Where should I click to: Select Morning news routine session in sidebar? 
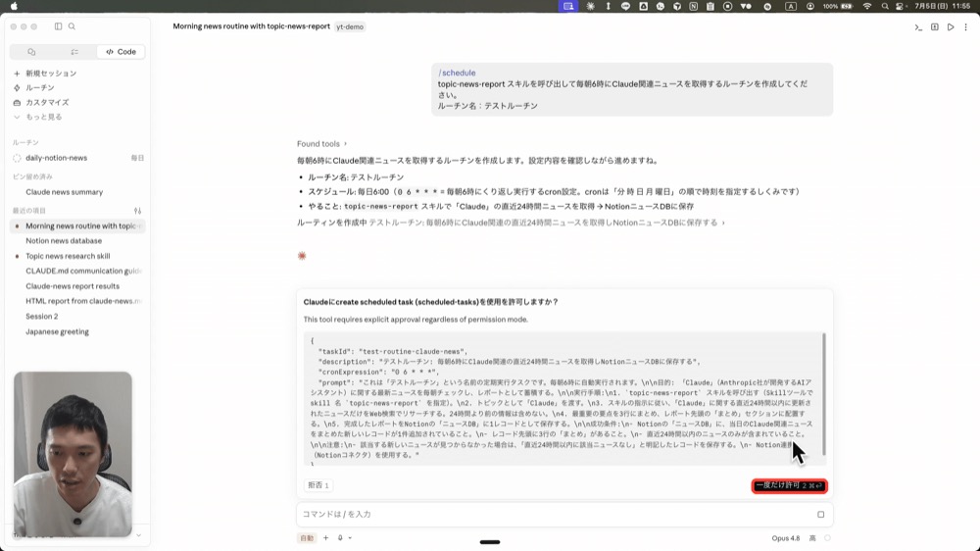(x=78, y=225)
